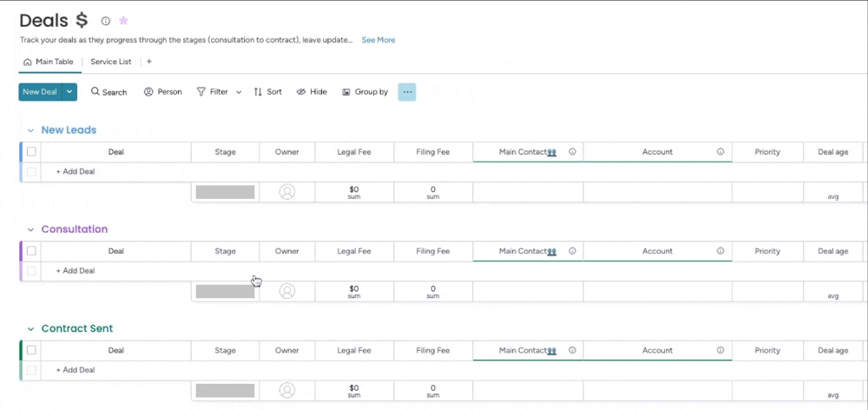Check the Contract Sent header checkbox

coord(31,350)
